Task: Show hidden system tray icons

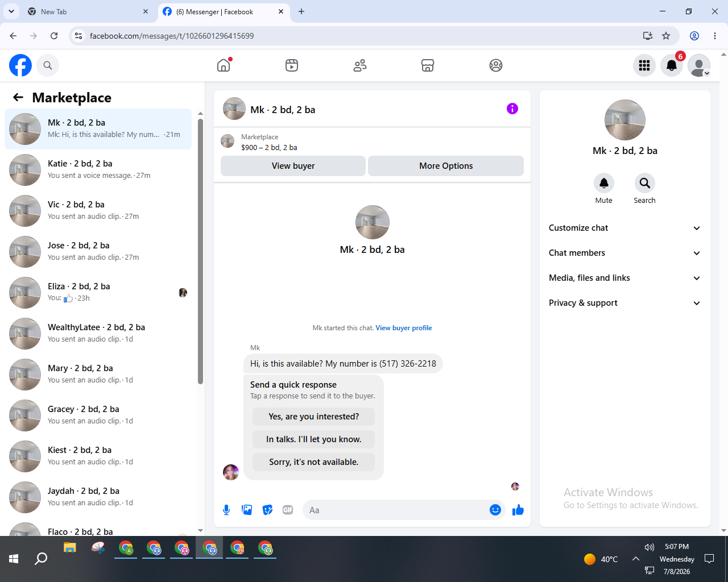Action: tap(636, 559)
